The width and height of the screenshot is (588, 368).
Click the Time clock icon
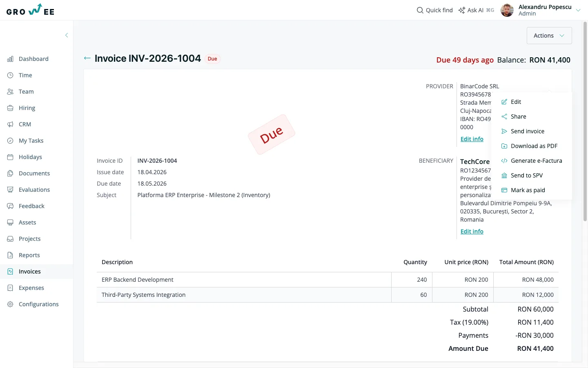[x=10, y=75]
